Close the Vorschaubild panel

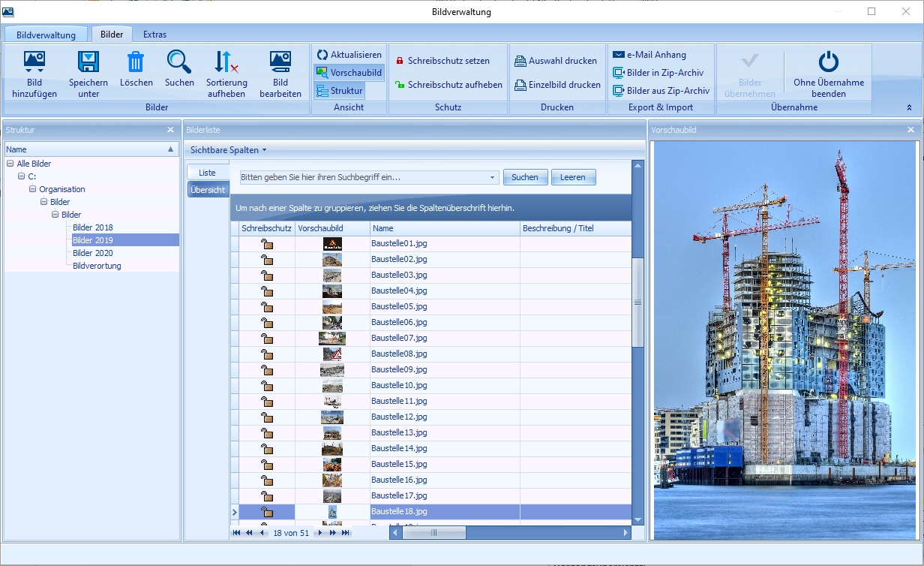coord(910,130)
